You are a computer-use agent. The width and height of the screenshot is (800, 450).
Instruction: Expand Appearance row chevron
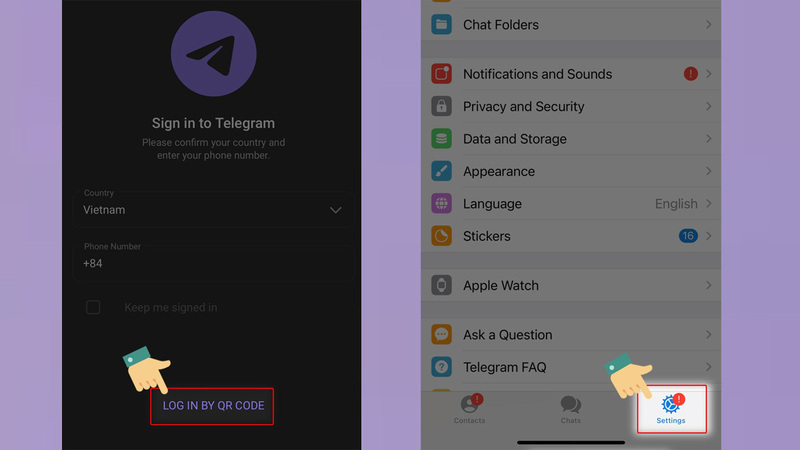[x=709, y=171]
